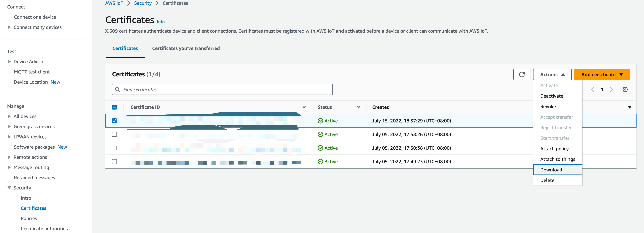
Task: Click the search magnifier in find certificates field
Action: 117,89
